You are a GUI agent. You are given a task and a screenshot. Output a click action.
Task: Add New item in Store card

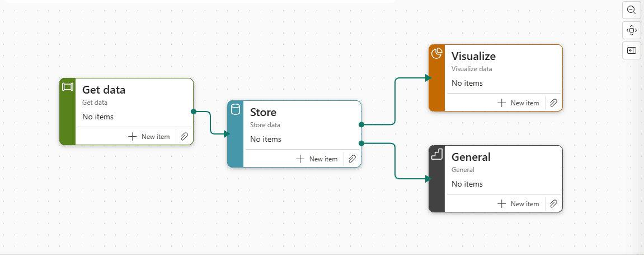click(317, 159)
